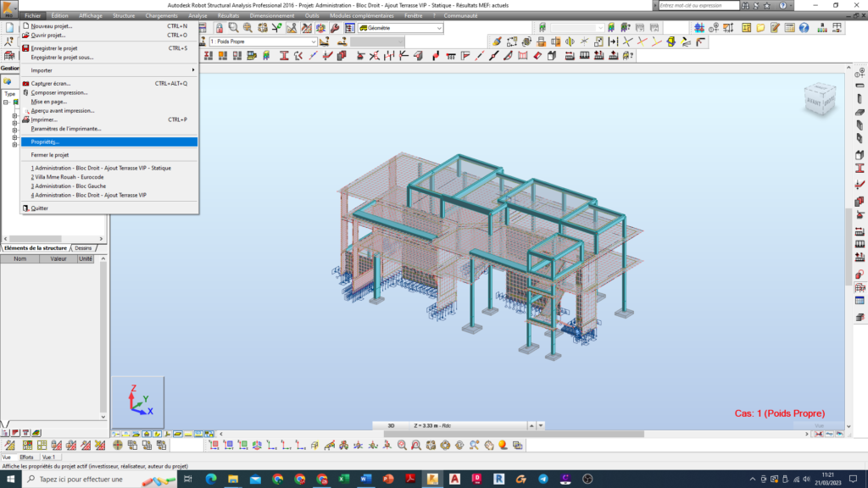Click the wrench preferences icon in the toolbar
The width and height of the screenshot is (868, 488).
point(336,27)
